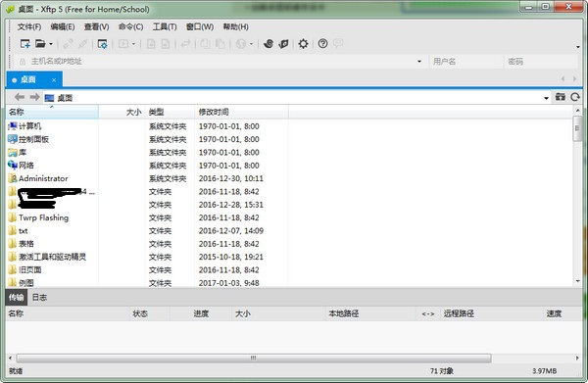
Task: Open the 文件(F) menu
Action: (29, 27)
